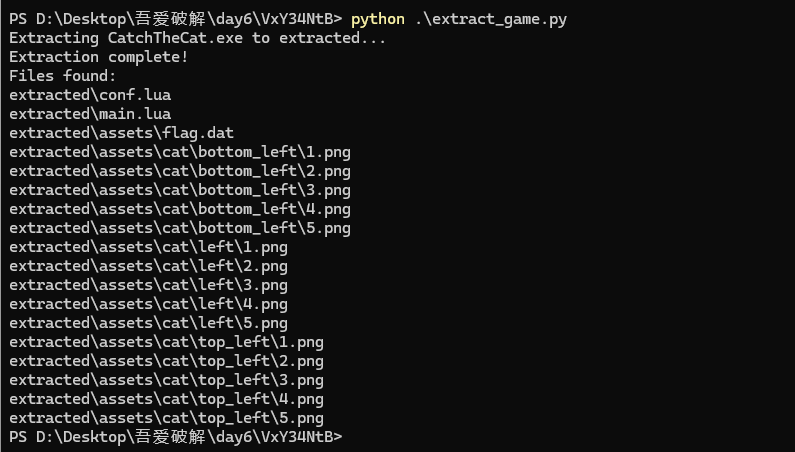Click the top_left\1.png path line
The image size is (795, 452).
click(167, 342)
